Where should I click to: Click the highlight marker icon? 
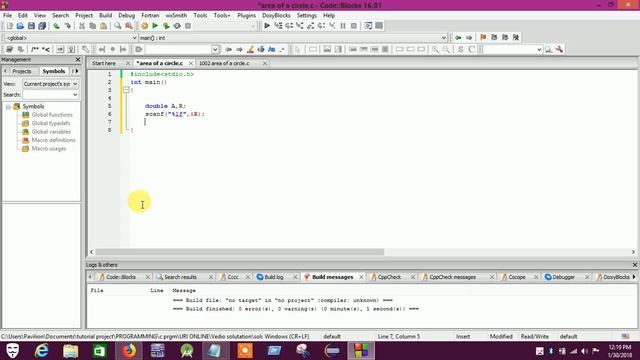click(x=250, y=49)
